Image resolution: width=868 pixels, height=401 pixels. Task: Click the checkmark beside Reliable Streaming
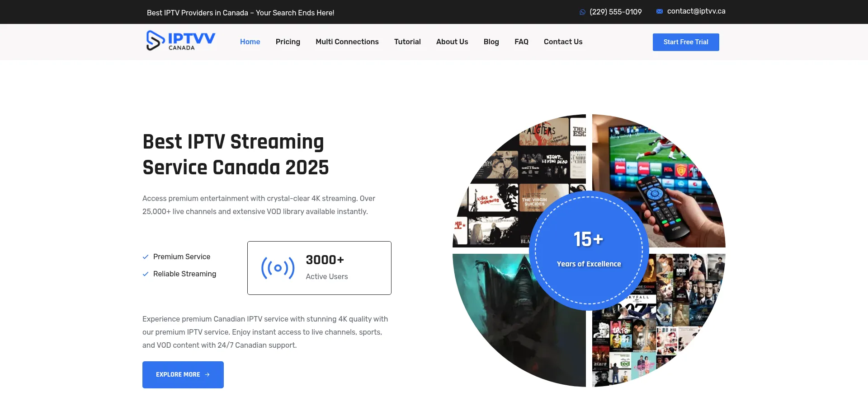click(x=146, y=274)
